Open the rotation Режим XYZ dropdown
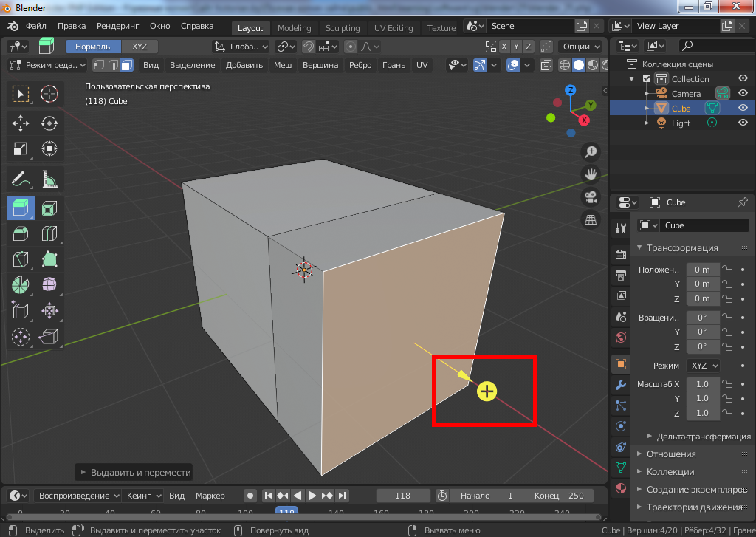The image size is (756, 537). 704,366
